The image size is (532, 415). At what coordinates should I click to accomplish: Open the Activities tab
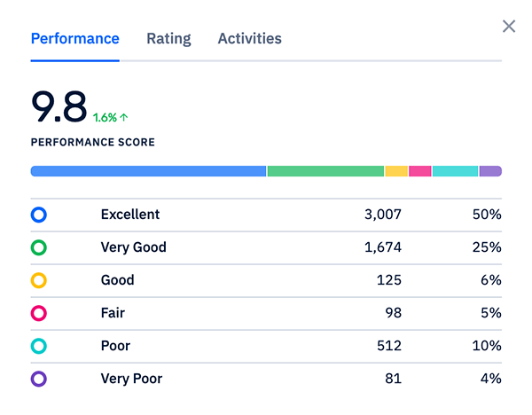[x=249, y=39]
